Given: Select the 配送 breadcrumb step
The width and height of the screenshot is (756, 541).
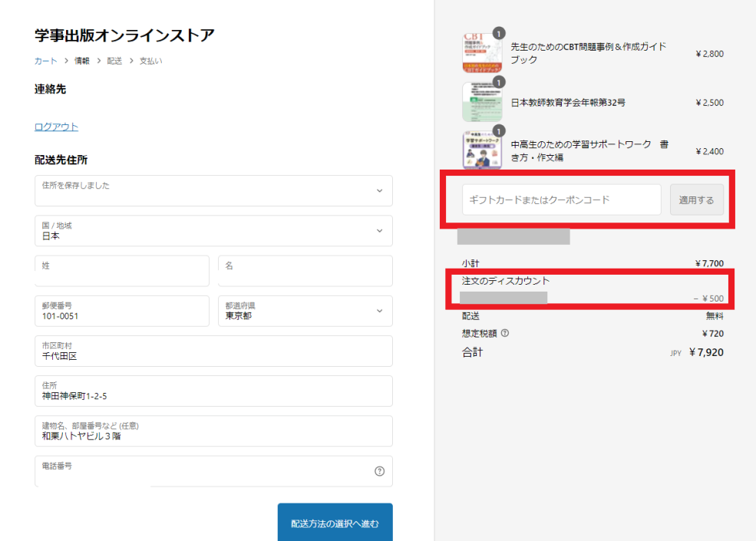Looking at the screenshot, I should point(114,61).
